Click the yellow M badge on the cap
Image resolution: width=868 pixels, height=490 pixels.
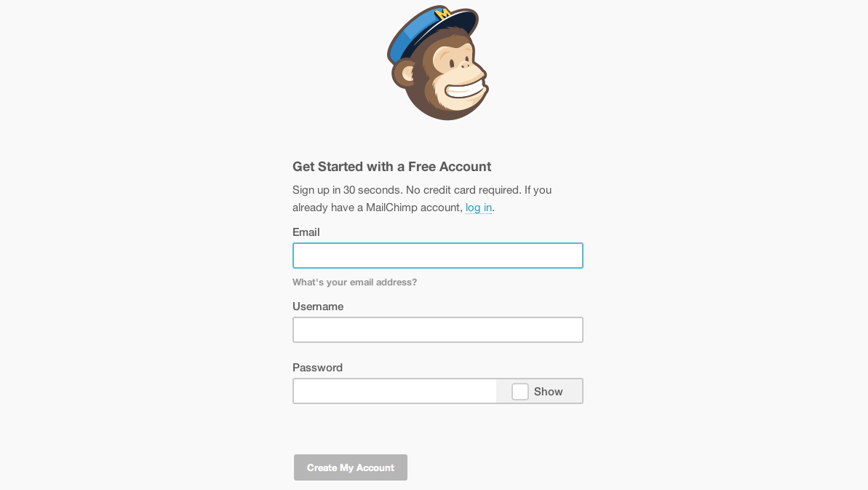442,13
